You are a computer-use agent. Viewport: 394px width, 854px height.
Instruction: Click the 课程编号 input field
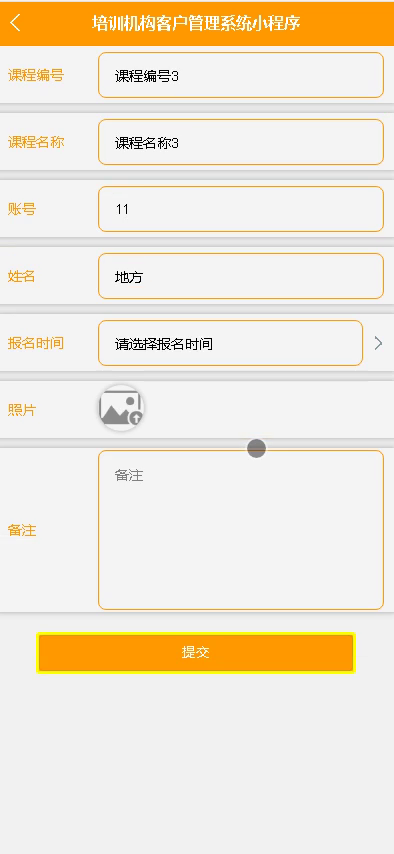[x=241, y=75]
